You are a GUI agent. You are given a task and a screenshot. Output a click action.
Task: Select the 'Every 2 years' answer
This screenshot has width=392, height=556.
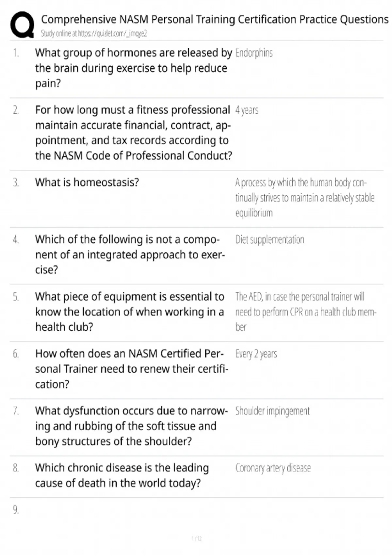pyautogui.click(x=256, y=354)
